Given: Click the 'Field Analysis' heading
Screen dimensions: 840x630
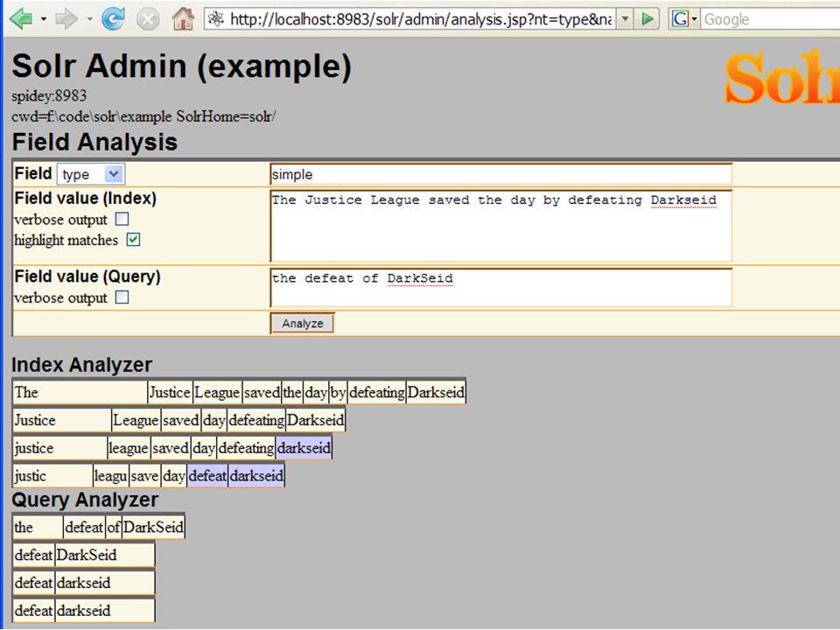Looking at the screenshot, I should click(94, 142).
